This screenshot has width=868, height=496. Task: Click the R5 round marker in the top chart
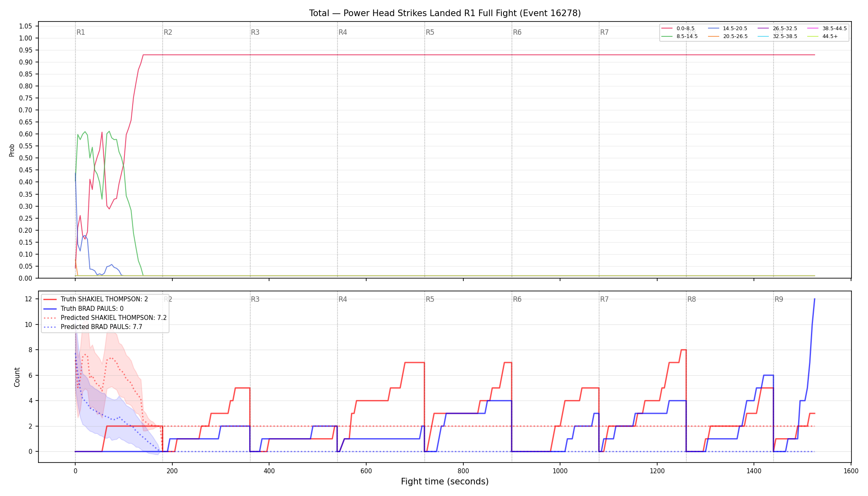click(430, 32)
